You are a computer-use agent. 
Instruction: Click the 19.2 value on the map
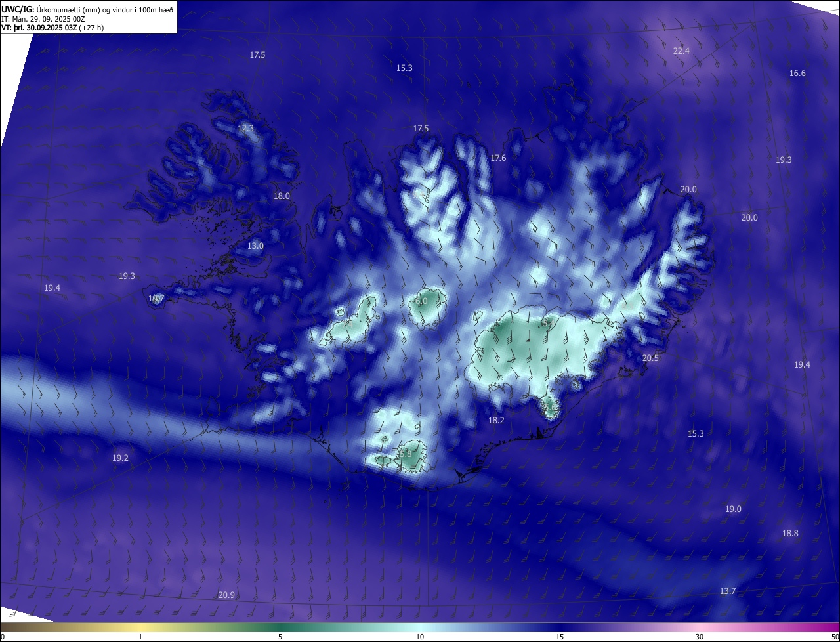[x=120, y=458]
